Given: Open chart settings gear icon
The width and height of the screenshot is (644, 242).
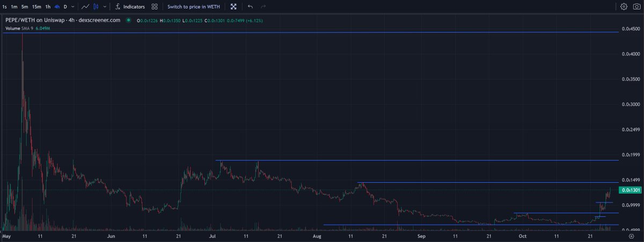Looking at the screenshot, I should pyautogui.click(x=624, y=6).
